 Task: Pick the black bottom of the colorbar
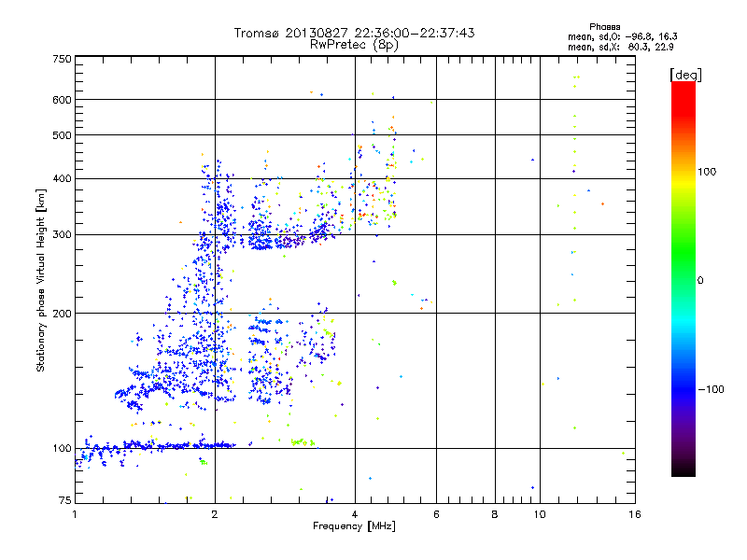[x=684, y=469]
